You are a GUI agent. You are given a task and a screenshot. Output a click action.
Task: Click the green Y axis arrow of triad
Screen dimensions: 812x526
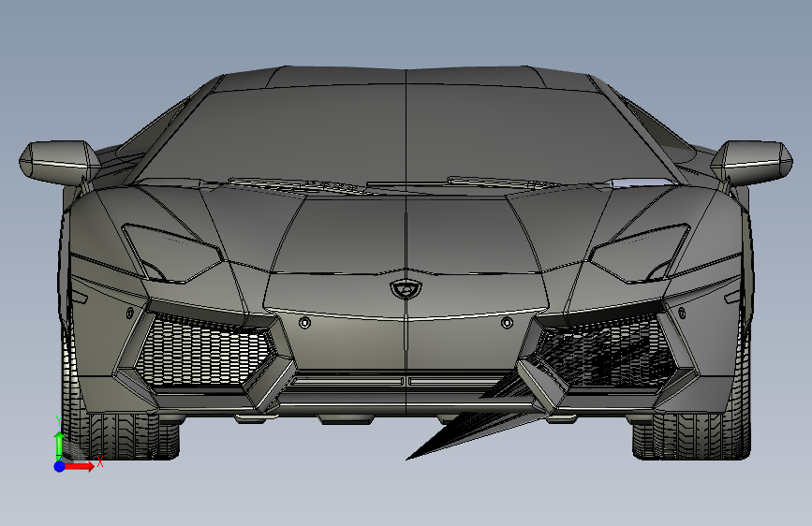pyautogui.click(x=59, y=445)
